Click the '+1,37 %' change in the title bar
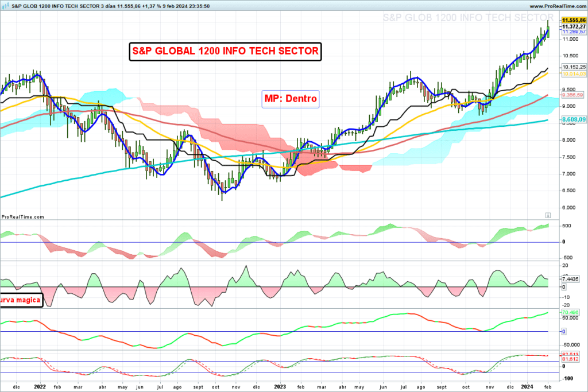 coord(152,6)
